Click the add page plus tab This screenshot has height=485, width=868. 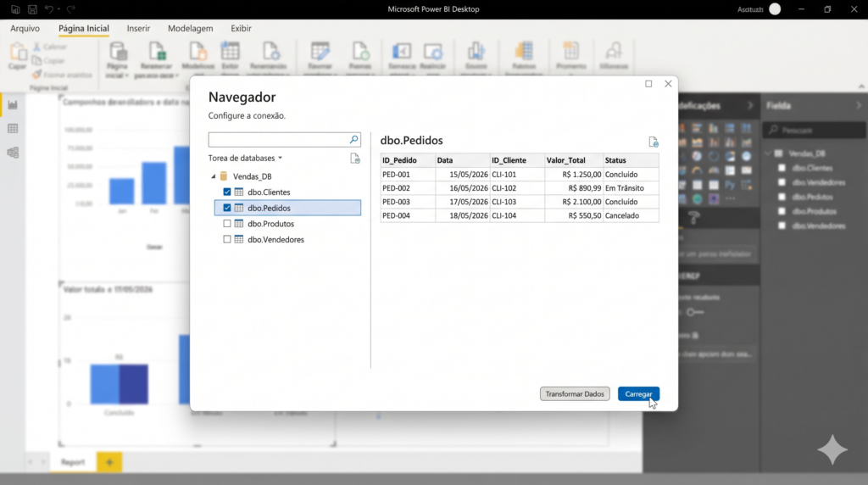[109, 462]
